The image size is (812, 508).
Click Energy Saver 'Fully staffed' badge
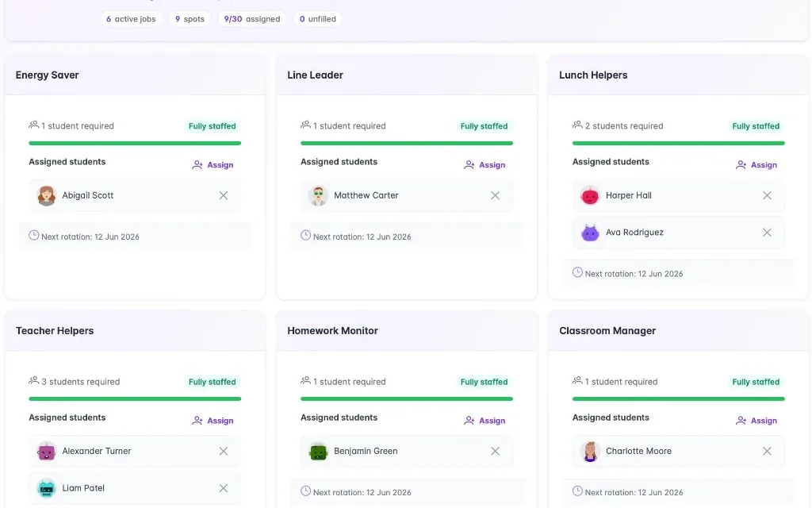tap(213, 126)
